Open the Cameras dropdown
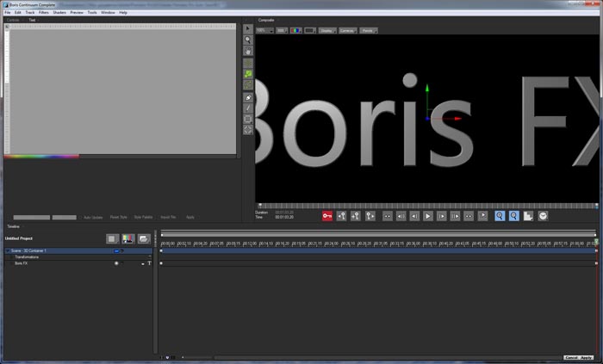 click(x=348, y=30)
